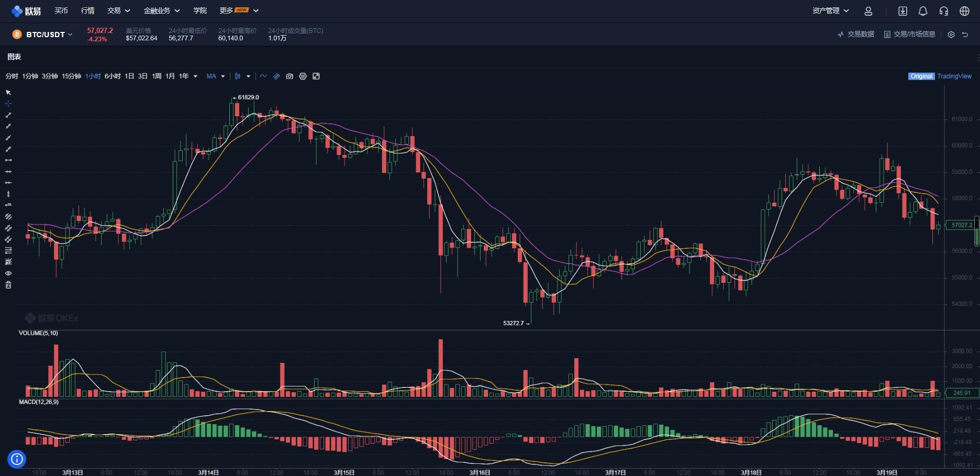
Task: Switch chart to TradingView mode
Action: 954,76
